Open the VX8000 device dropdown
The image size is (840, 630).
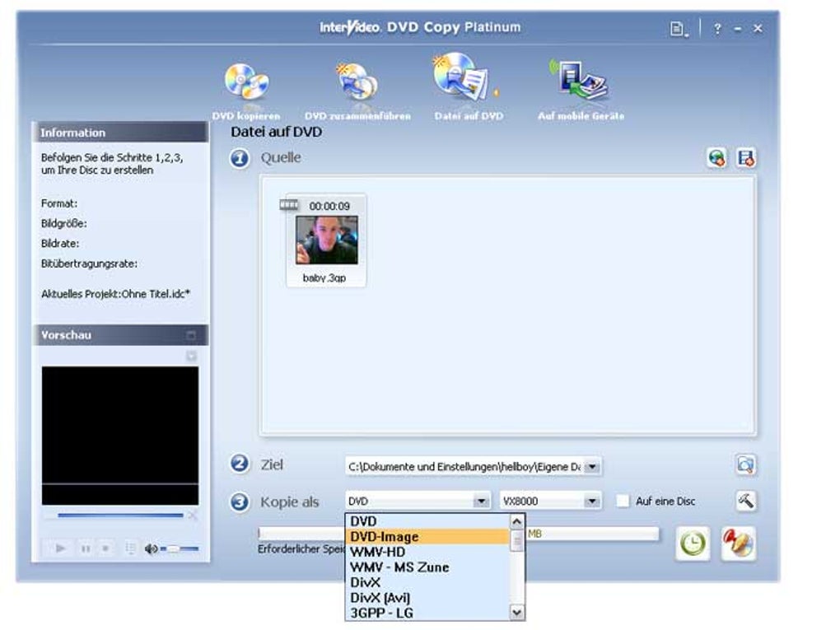point(592,502)
